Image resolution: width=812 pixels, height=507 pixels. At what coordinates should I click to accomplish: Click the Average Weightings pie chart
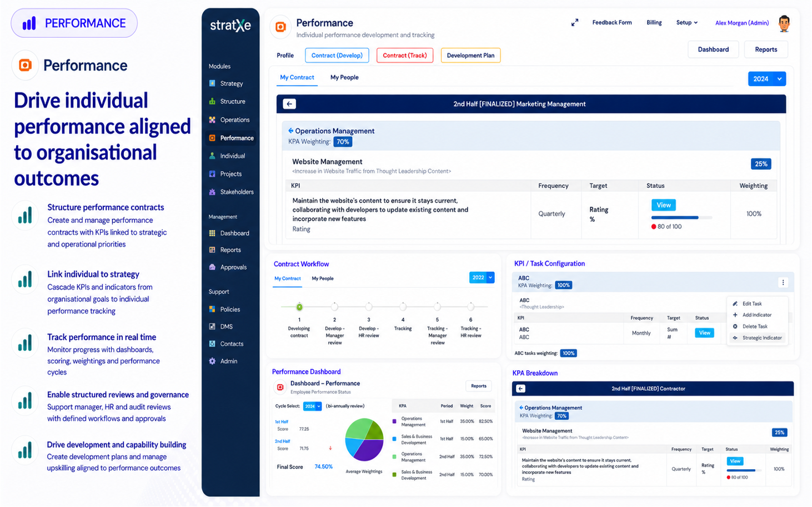[x=364, y=440]
